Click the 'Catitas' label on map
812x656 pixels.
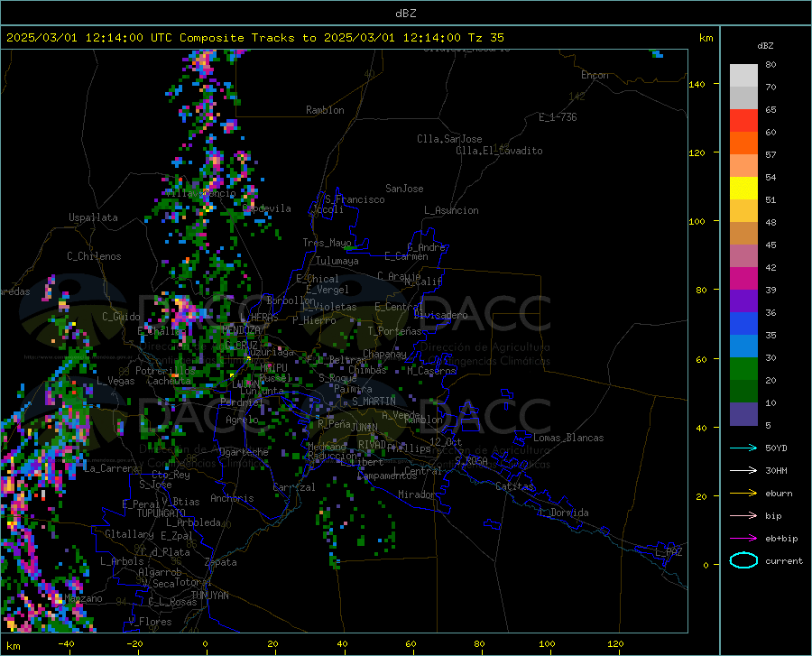(x=515, y=486)
